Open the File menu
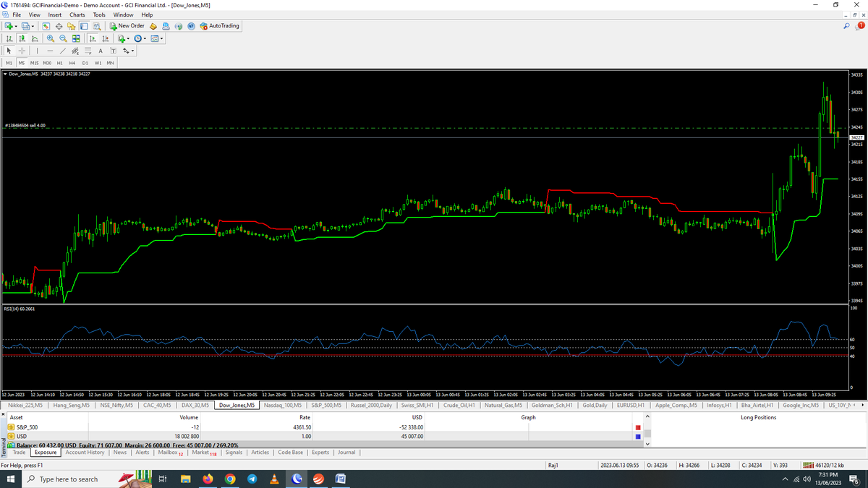This screenshot has height=488, width=868. tap(17, 14)
